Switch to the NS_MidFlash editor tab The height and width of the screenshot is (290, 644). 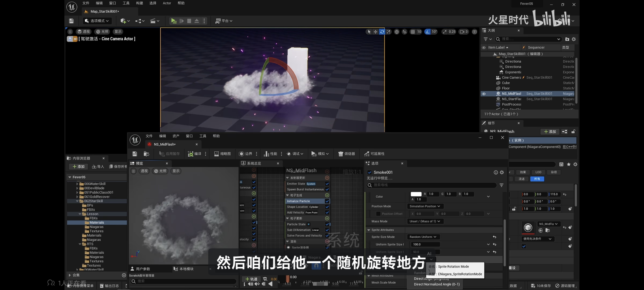coord(165,144)
